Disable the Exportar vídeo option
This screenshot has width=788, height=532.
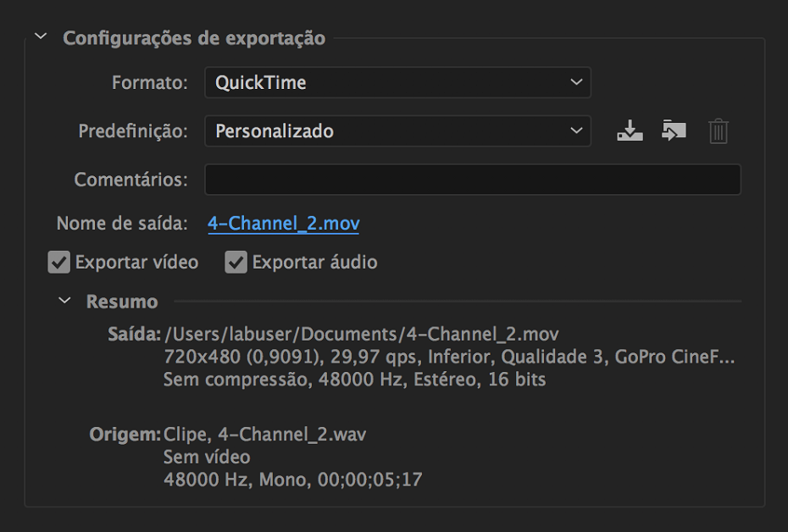coord(58,263)
